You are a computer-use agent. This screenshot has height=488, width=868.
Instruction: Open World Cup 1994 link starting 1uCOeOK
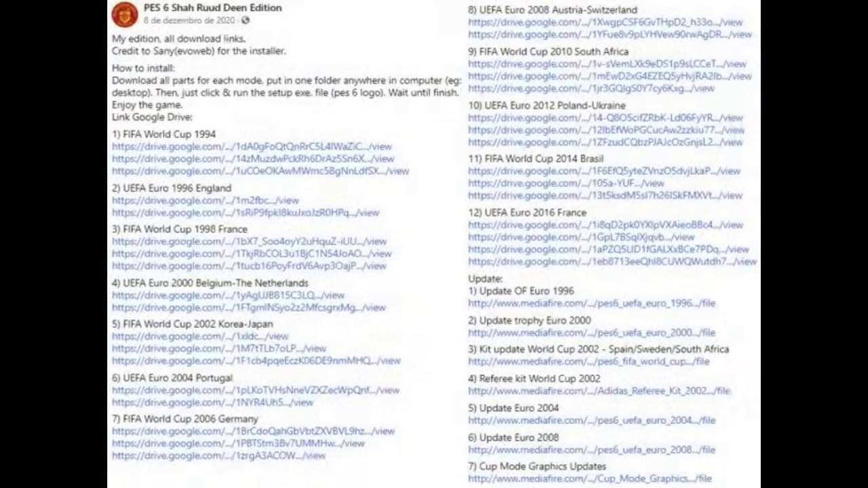coord(260,171)
